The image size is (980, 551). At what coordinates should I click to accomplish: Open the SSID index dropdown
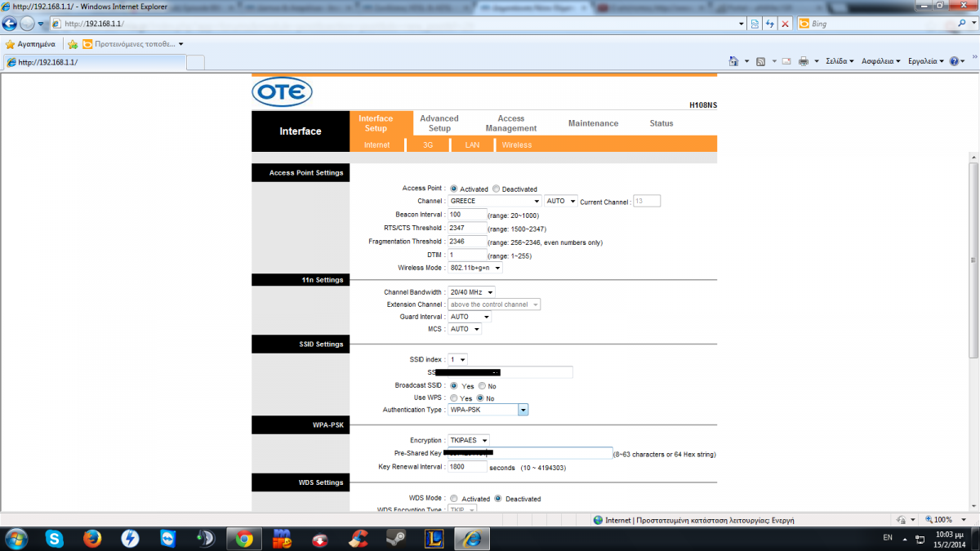coord(457,359)
